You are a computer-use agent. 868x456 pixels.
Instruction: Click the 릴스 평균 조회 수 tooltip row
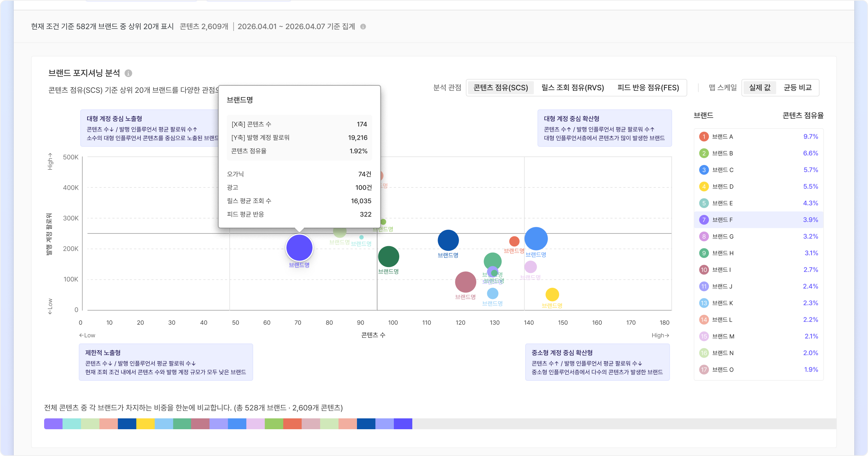[299, 201]
